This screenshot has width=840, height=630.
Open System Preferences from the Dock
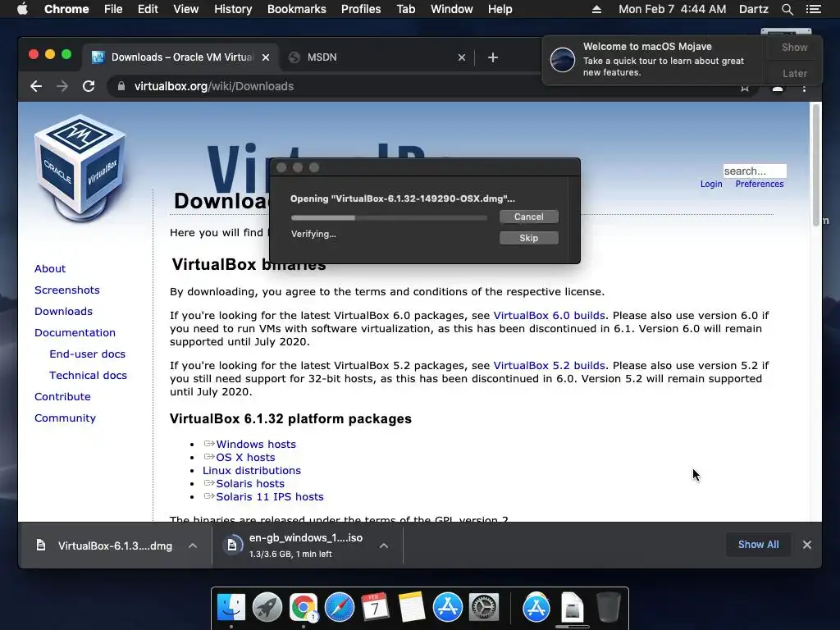[x=484, y=608]
